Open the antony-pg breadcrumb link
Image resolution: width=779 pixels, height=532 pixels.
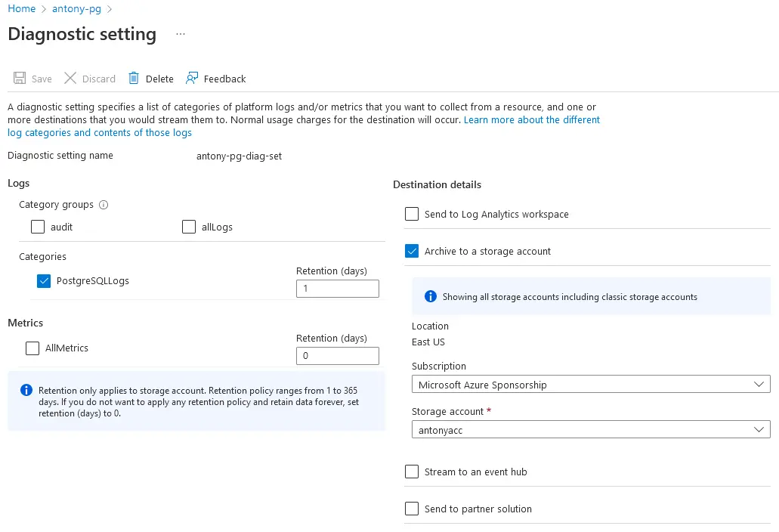(76, 9)
